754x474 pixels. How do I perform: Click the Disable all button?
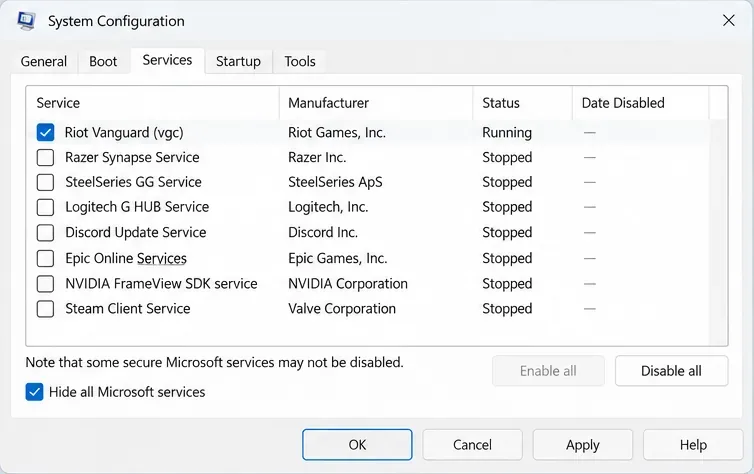coord(671,371)
